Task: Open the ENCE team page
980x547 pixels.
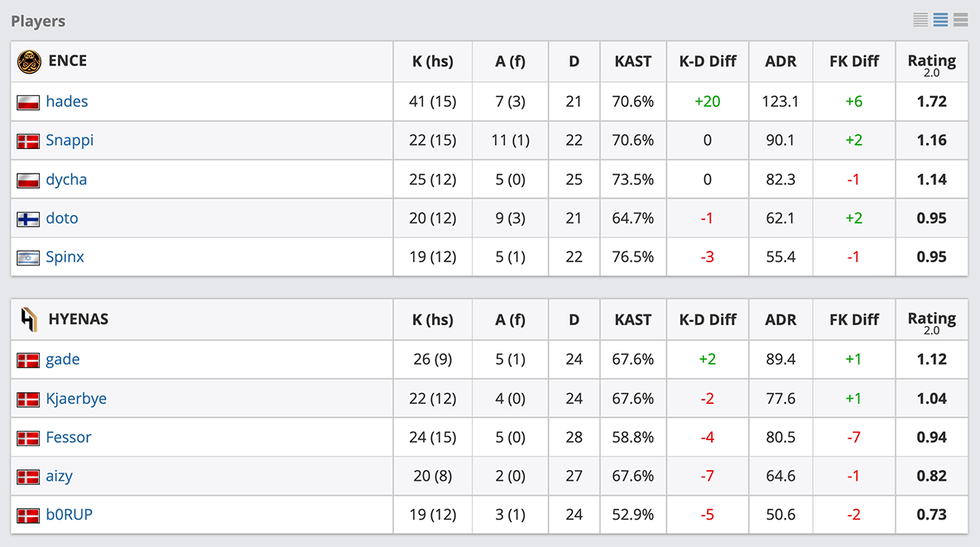Action: coord(68,60)
